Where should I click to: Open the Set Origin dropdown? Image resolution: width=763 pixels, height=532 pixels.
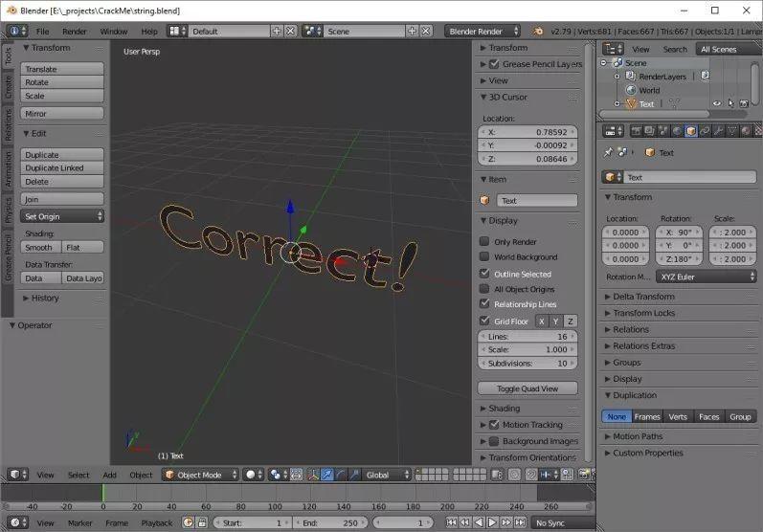point(62,216)
